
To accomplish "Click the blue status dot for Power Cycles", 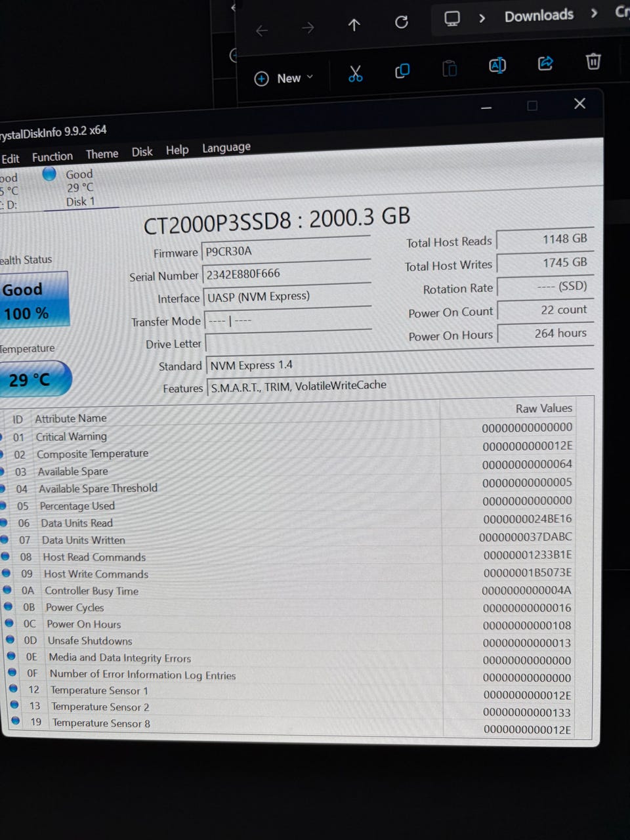I will [x=8, y=606].
